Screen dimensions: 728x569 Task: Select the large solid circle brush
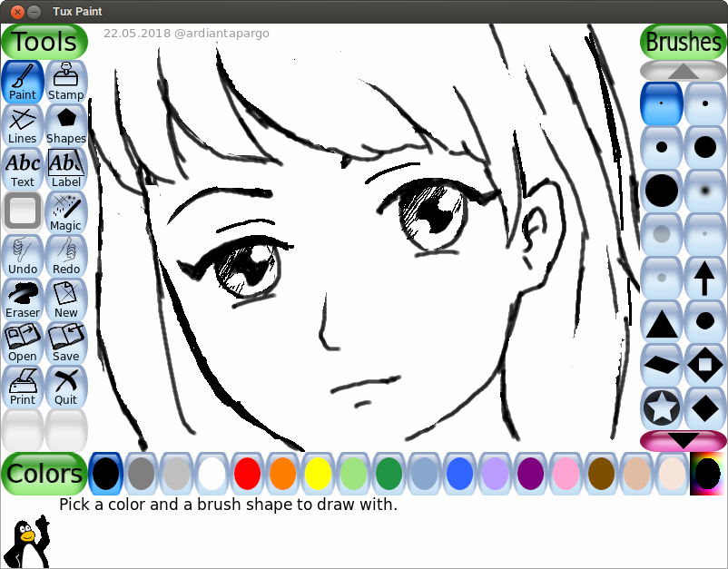(x=661, y=190)
